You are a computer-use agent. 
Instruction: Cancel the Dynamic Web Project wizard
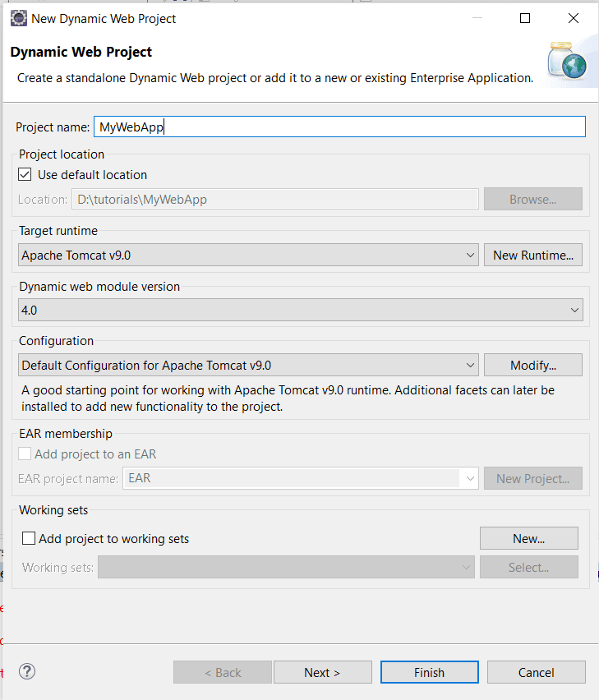536,671
